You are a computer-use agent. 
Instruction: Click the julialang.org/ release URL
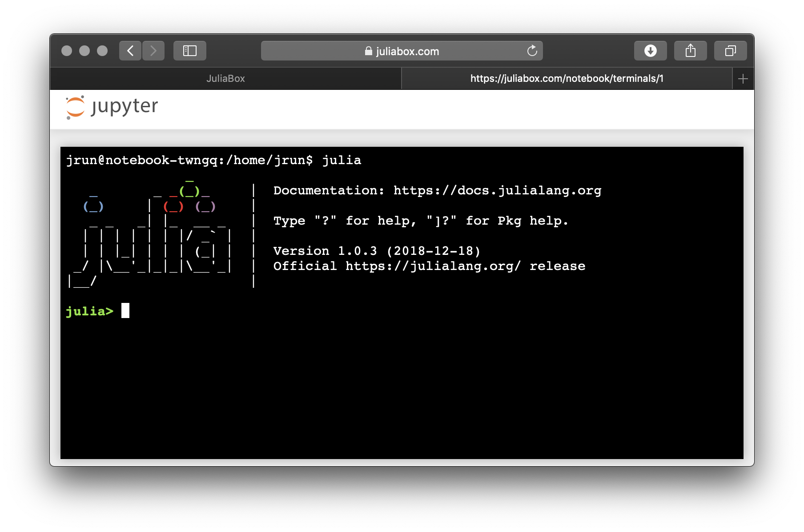(x=433, y=266)
